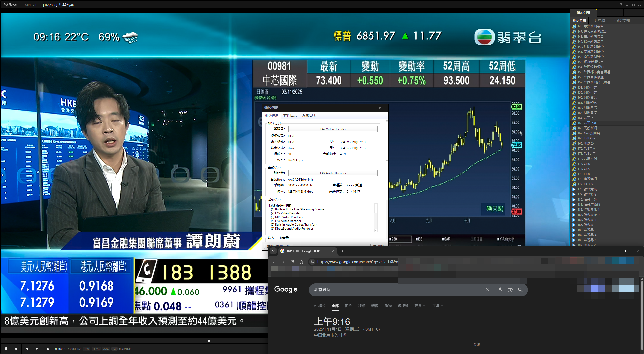Viewport: 644px width, 354px height.
Task: Click Google search by image camera icon
Action: (x=510, y=290)
